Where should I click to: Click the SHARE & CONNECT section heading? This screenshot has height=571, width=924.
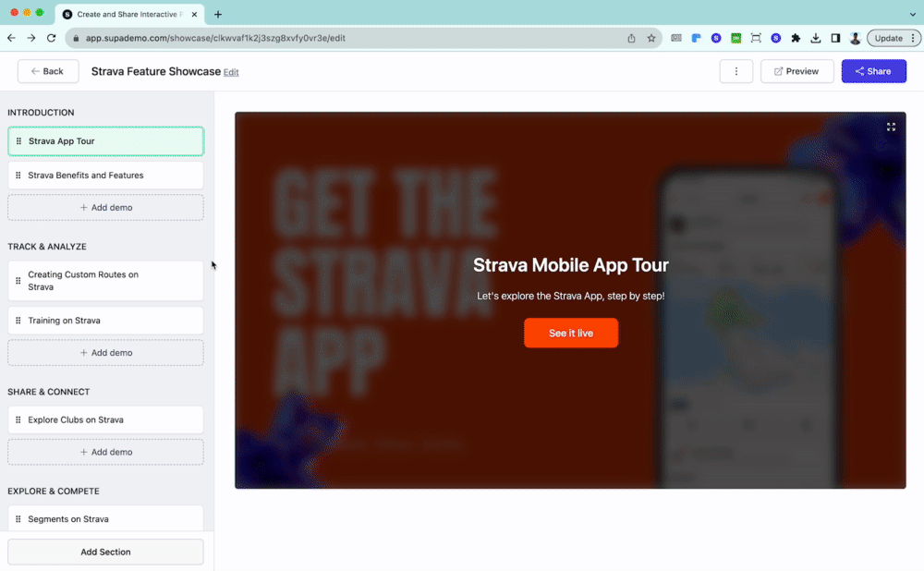pos(48,392)
